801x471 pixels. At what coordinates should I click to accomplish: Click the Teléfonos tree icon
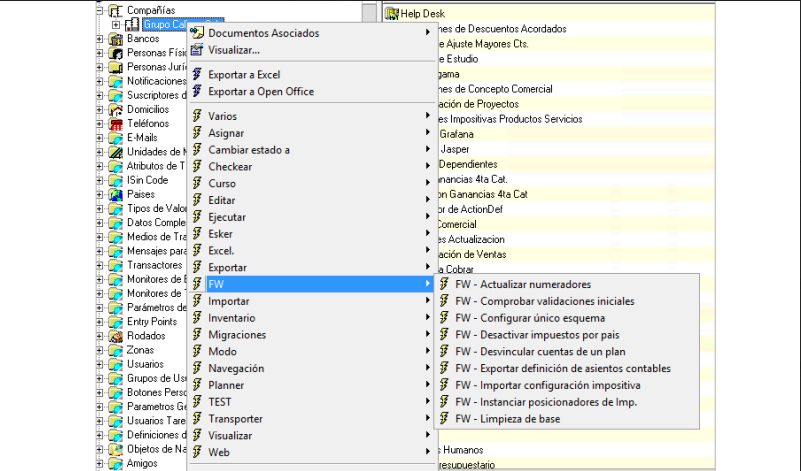click(116, 124)
